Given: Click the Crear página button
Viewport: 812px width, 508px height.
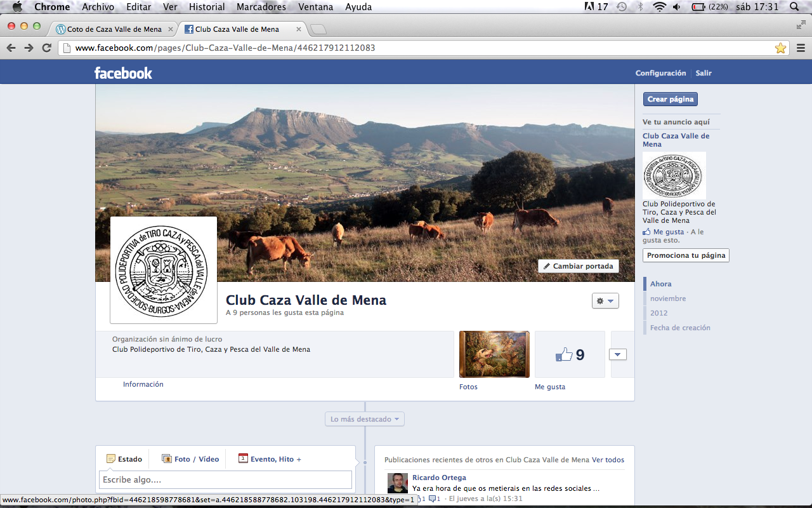Looking at the screenshot, I should 670,99.
